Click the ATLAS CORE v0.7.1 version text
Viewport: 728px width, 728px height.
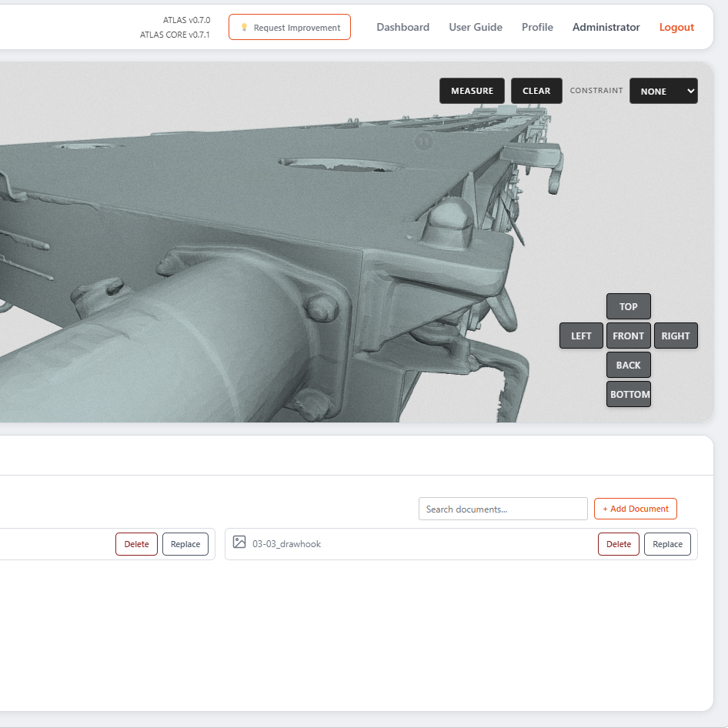tap(175, 35)
